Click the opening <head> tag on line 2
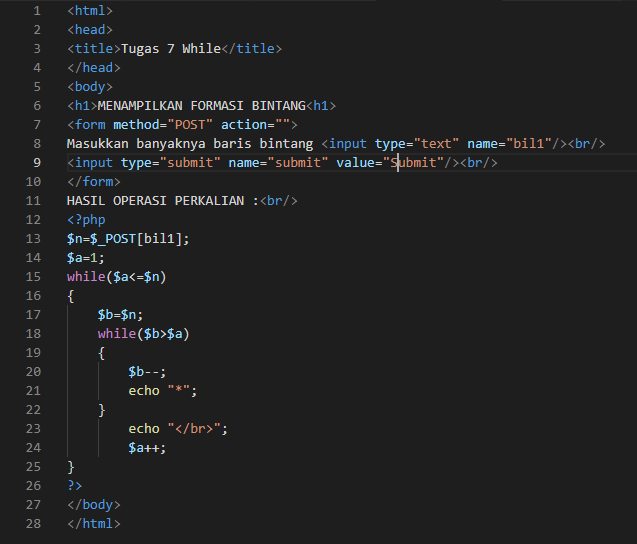 90,30
